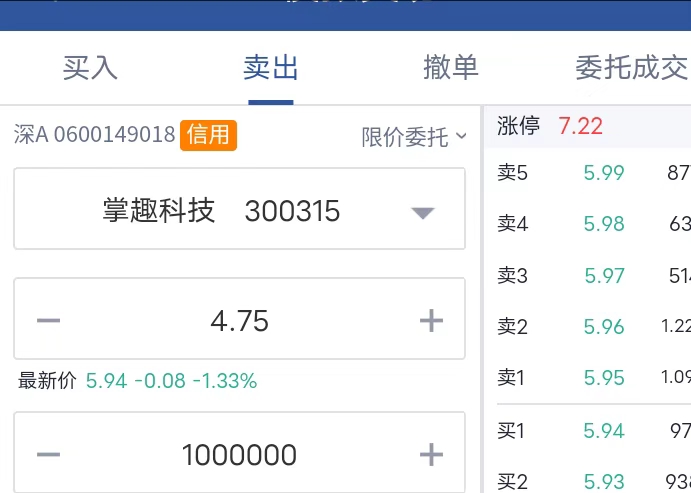Viewport: 691px width, 493px height.
Task: Select the 卖出 tab
Action: coord(271,68)
